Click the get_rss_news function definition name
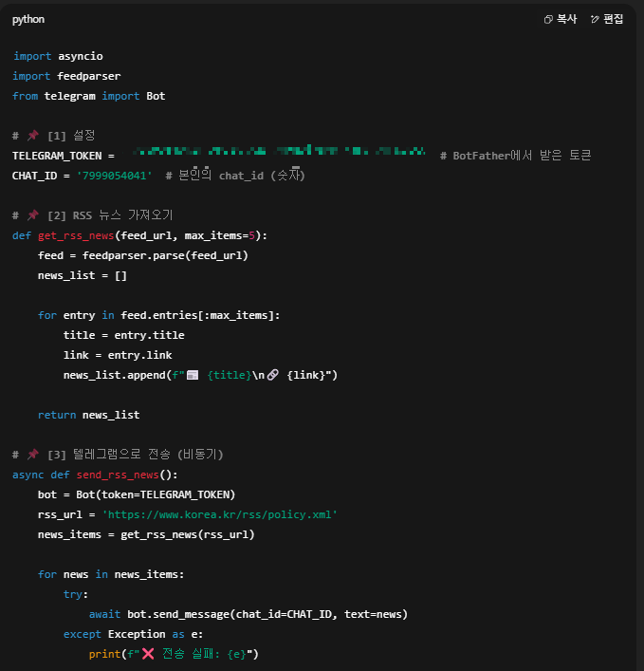The width and height of the screenshot is (644, 671). tap(76, 235)
